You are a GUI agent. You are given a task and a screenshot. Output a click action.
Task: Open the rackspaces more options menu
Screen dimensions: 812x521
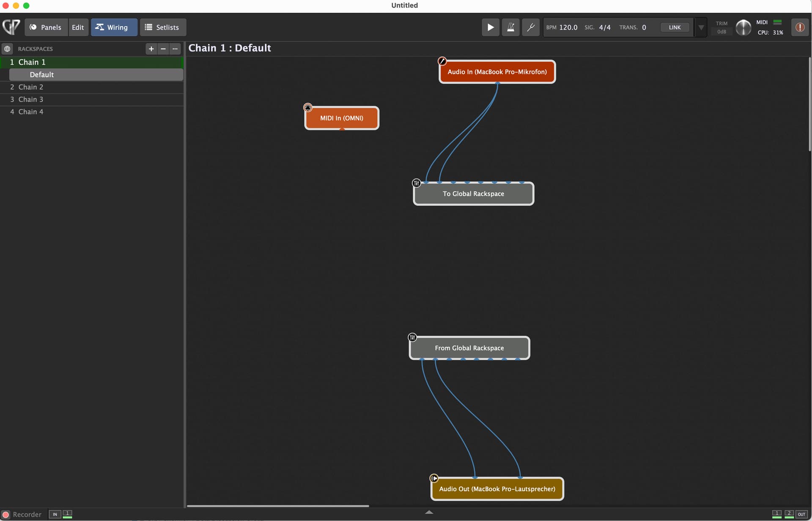click(175, 49)
